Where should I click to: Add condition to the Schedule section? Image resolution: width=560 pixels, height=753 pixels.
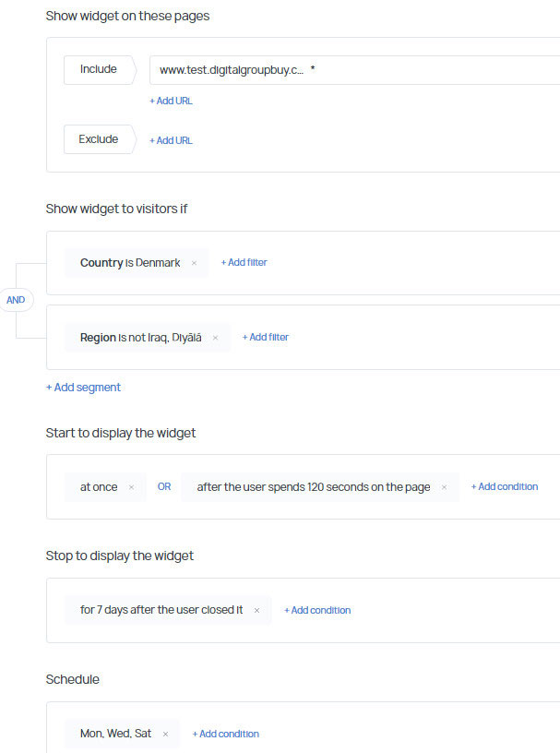(x=225, y=735)
